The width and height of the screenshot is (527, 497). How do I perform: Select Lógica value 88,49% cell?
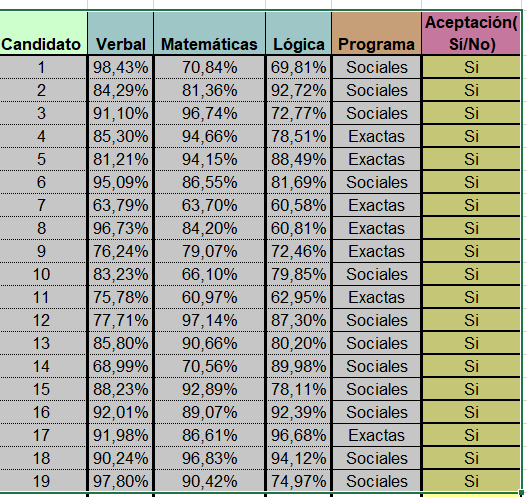tap(298, 159)
